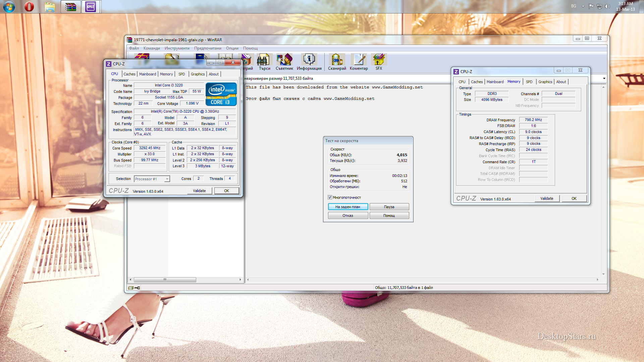Open the Команди menu
The width and height of the screenshot is (644, 362).
[152, 48]
